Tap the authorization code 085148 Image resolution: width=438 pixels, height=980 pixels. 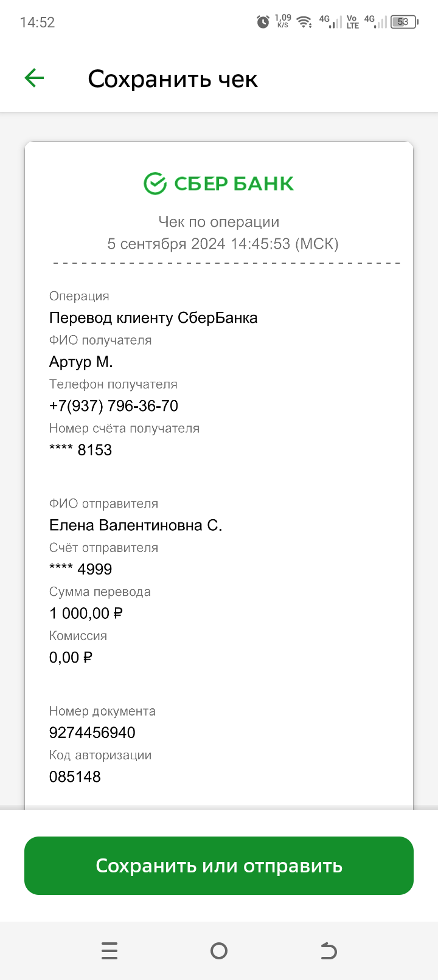75,776
